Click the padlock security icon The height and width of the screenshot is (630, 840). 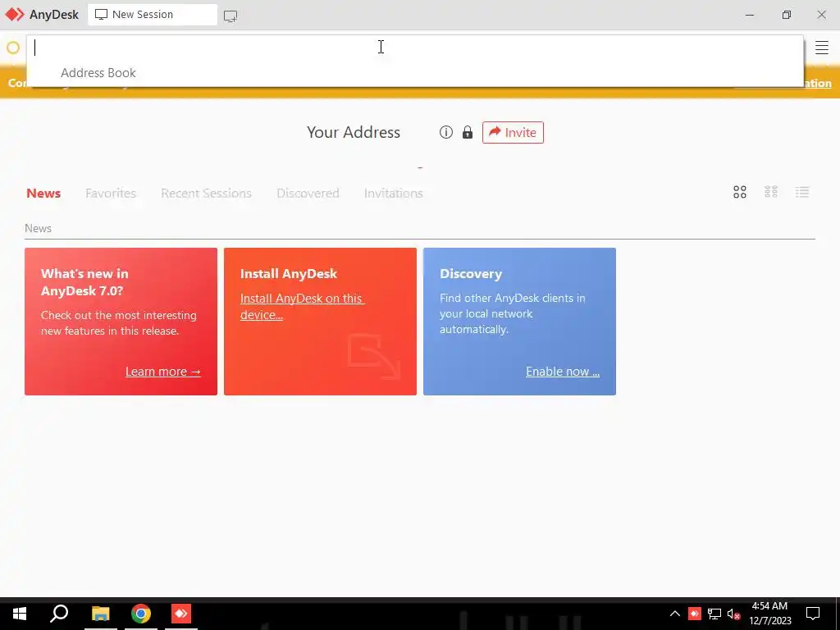click(467, 132)
